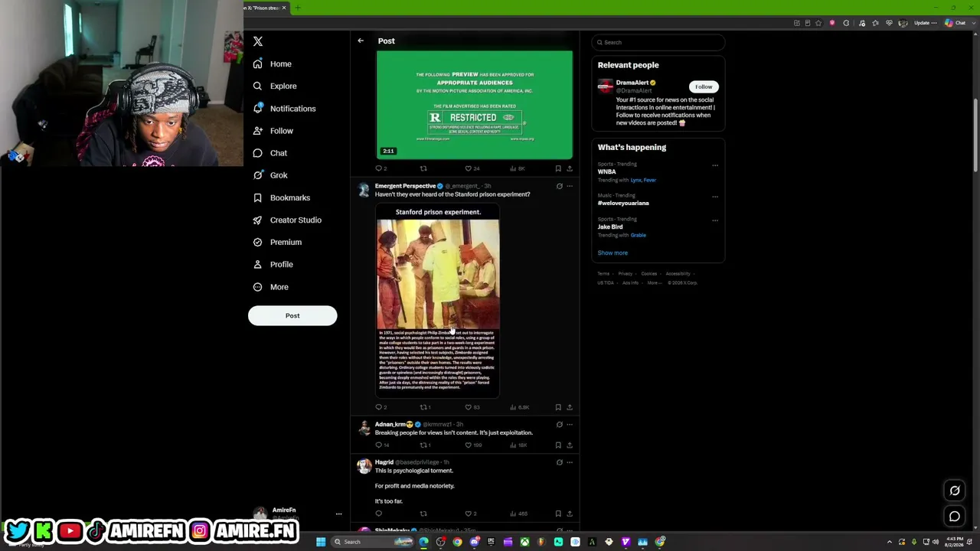Open the floating Grok button
This screenshot has width=980, height=551.
955,491
